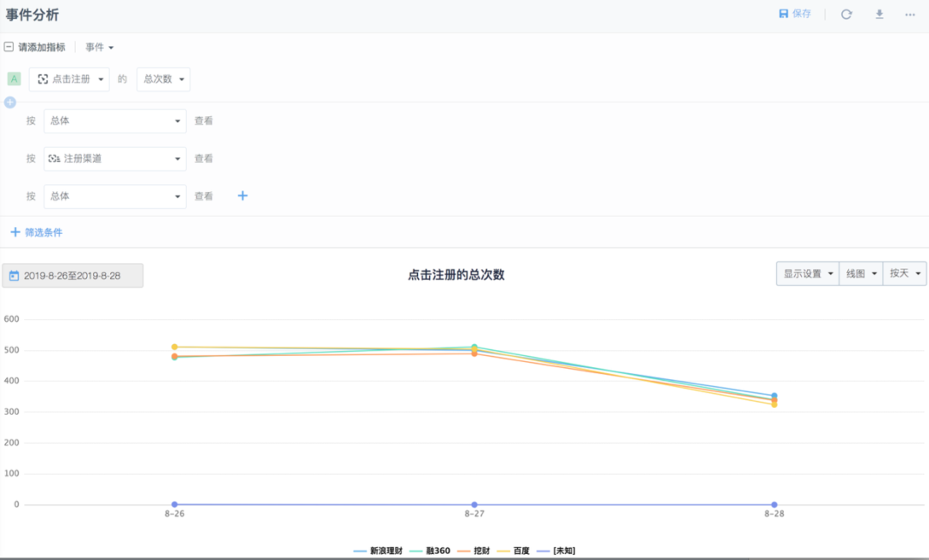
Task: Open the 事件 menu
Action: pyautogui.click(x=99, y=47)
